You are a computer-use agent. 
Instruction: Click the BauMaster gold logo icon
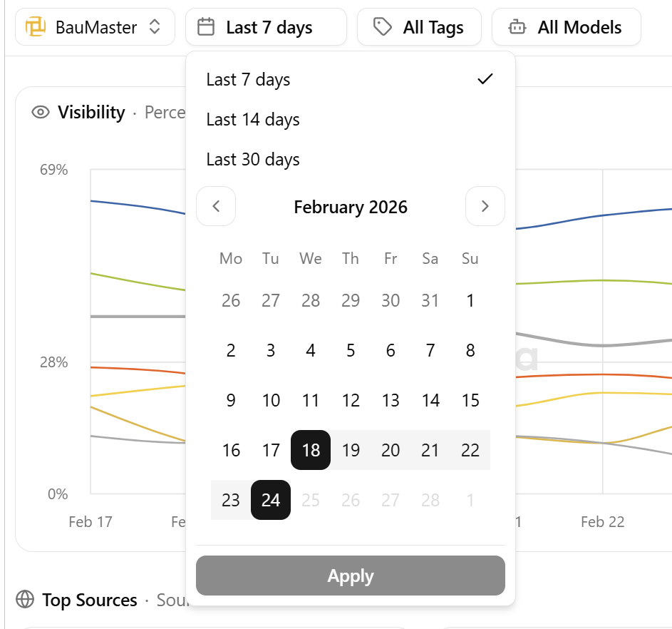(x=34, y=26)
